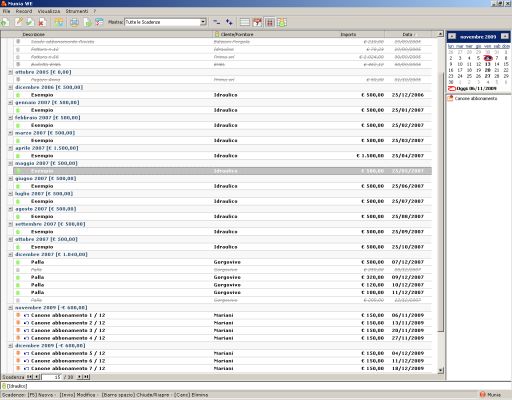Click the red grid view icon
This screenshot has height=400, width=512.
(269, 22)
